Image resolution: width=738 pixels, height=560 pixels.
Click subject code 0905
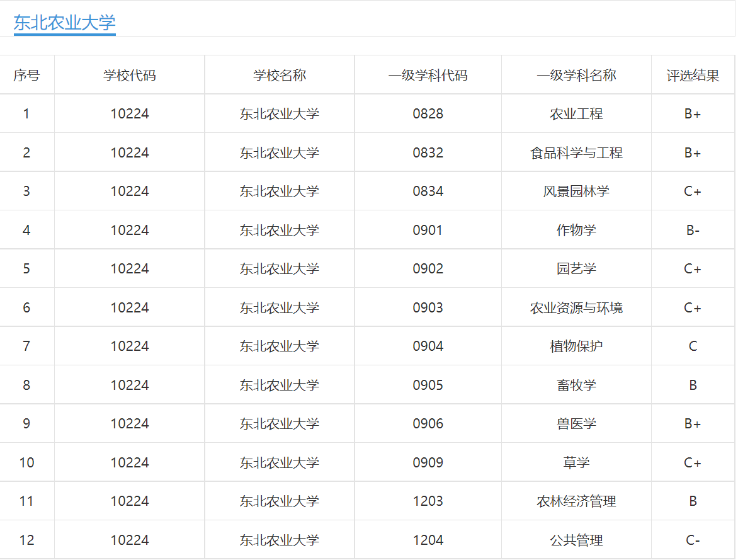(428, 385)
